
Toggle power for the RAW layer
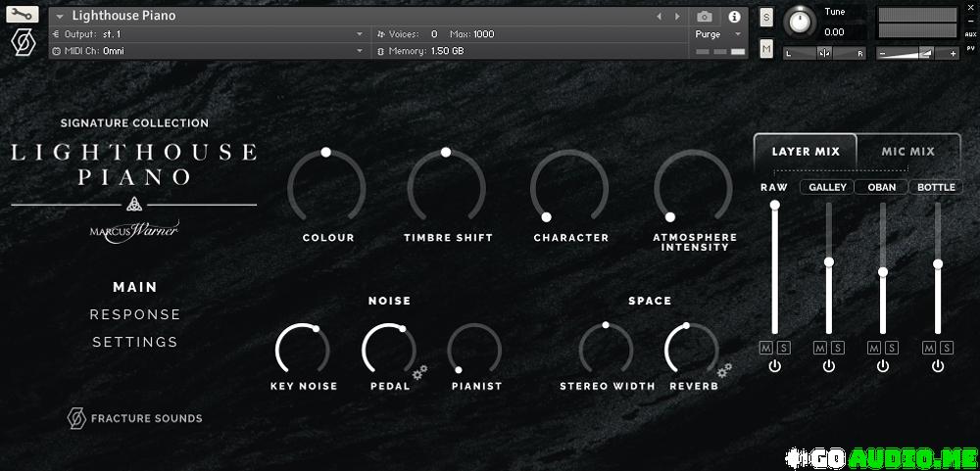coord(774,366)
